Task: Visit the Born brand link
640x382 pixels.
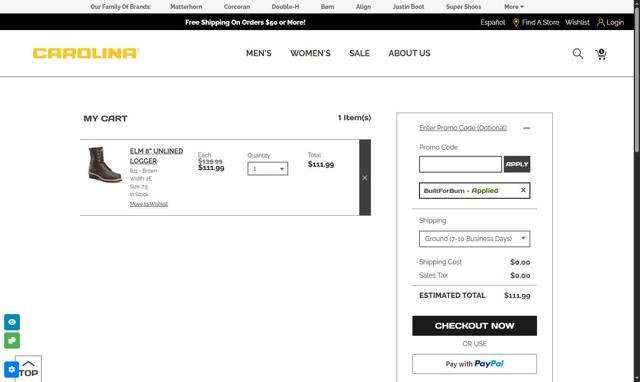Action: (x=327, y=7)
